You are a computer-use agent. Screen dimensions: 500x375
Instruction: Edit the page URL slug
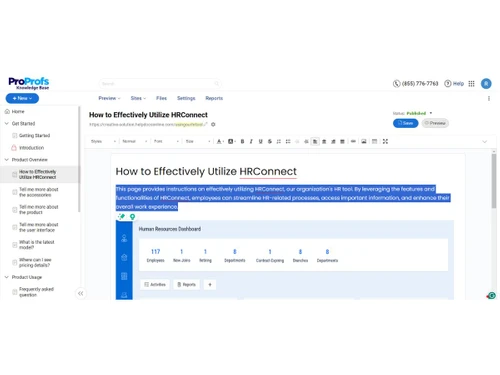tap(189, 125)
